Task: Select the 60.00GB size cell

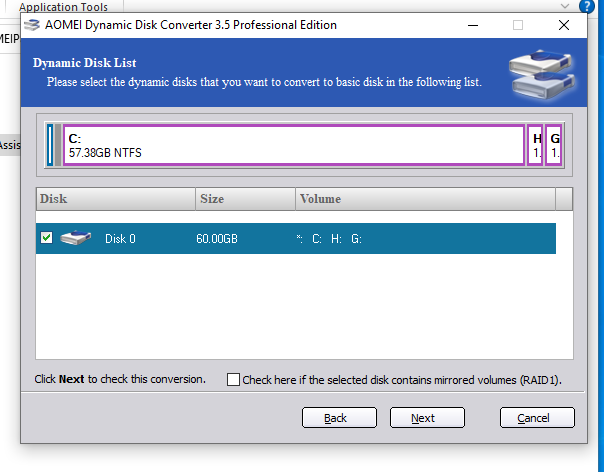Action: [x=217, y=239]
